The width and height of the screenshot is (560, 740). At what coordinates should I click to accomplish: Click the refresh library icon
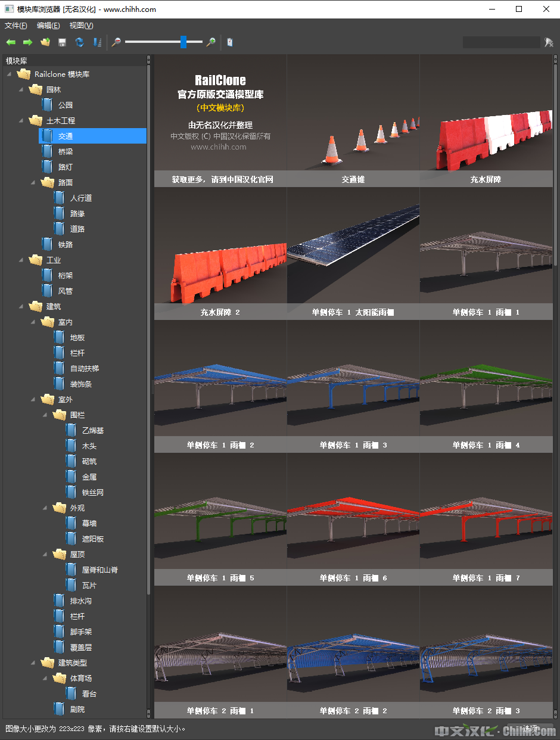pyautogui.click(x=79, y=42)
